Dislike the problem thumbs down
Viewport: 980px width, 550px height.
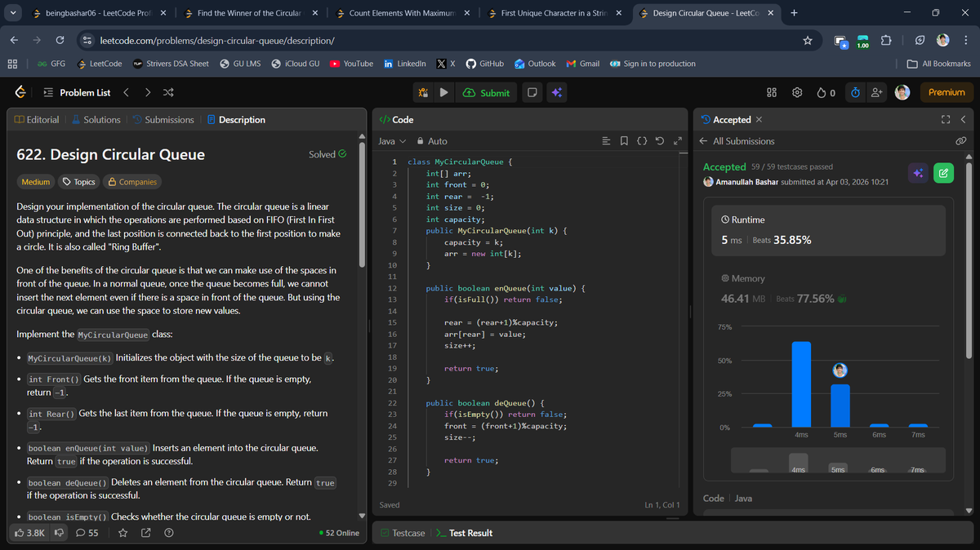pyautogui.click(x=59, y=533)
